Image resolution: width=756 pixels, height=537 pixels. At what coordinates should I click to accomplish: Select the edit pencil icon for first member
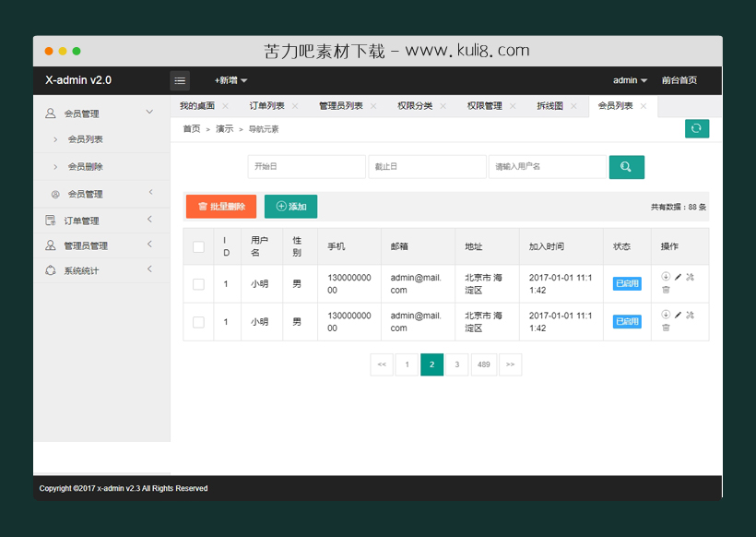click(678, 276)
